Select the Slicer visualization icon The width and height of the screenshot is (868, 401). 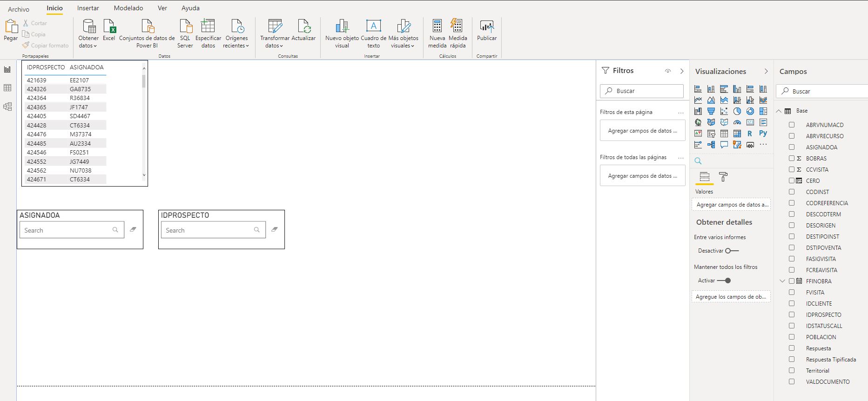(711, 134)
